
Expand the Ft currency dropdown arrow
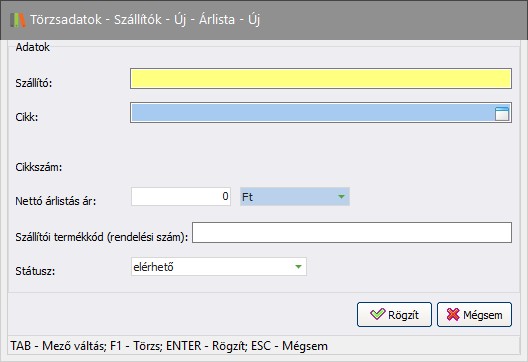tap(341, 197)
